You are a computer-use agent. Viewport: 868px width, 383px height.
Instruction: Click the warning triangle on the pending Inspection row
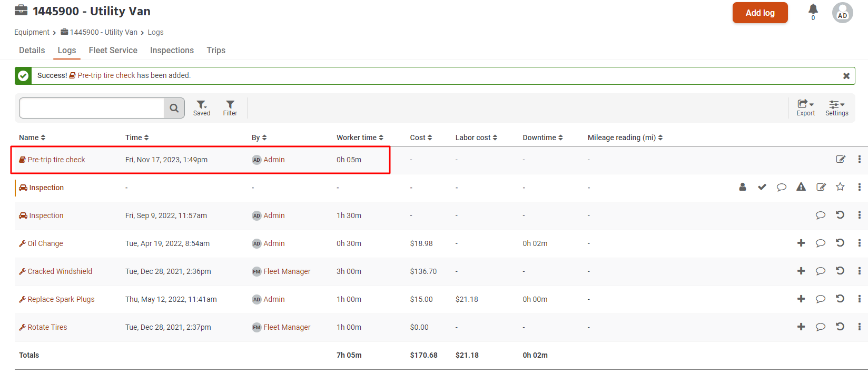(x=801, y=187)
